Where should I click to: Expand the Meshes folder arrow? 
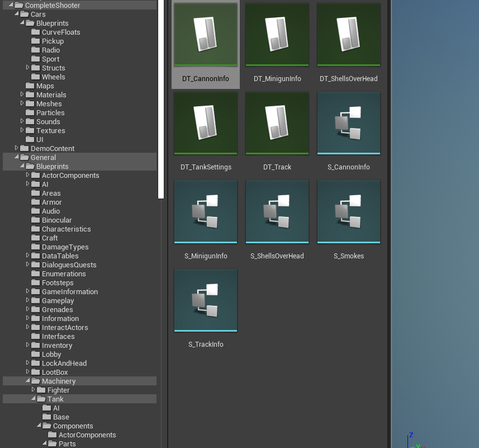coord(22,103)
